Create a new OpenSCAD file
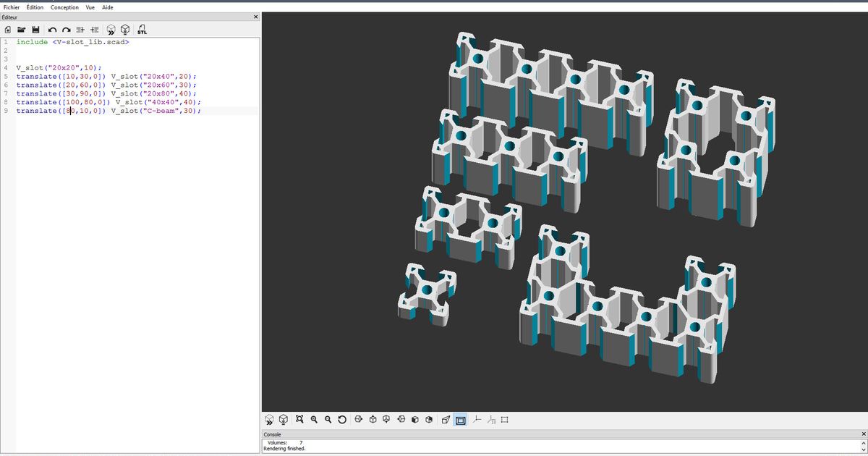 click(x=8, y=30)
